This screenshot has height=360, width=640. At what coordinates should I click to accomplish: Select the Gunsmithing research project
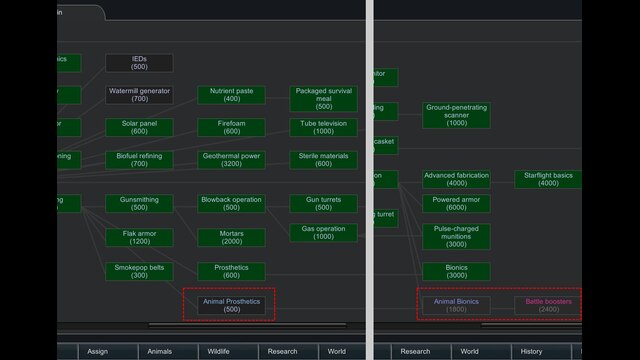(139, 204)
